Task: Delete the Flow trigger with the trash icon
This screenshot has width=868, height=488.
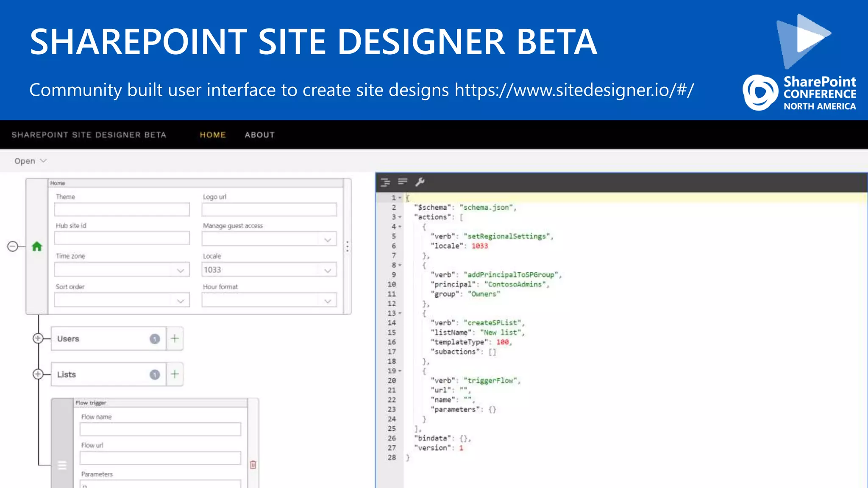Action: (253, 465)
